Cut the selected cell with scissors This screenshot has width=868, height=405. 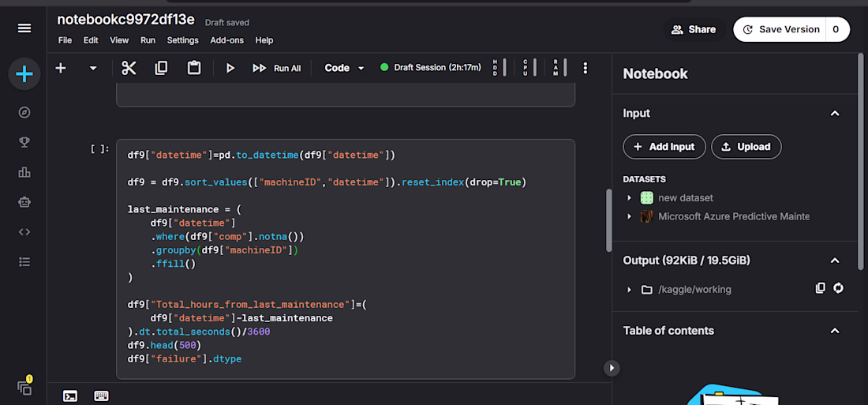click(x=129, y=68)
